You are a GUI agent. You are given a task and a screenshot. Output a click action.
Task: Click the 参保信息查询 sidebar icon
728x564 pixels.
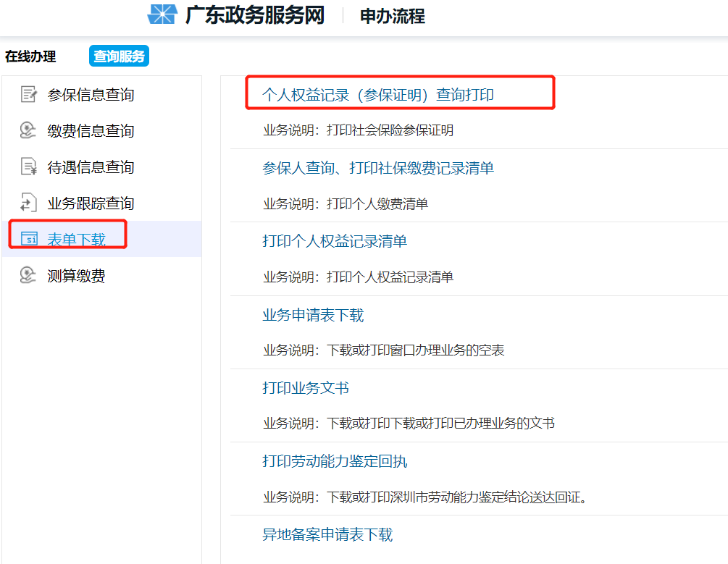pyautogui.click(x=28, y=94)
